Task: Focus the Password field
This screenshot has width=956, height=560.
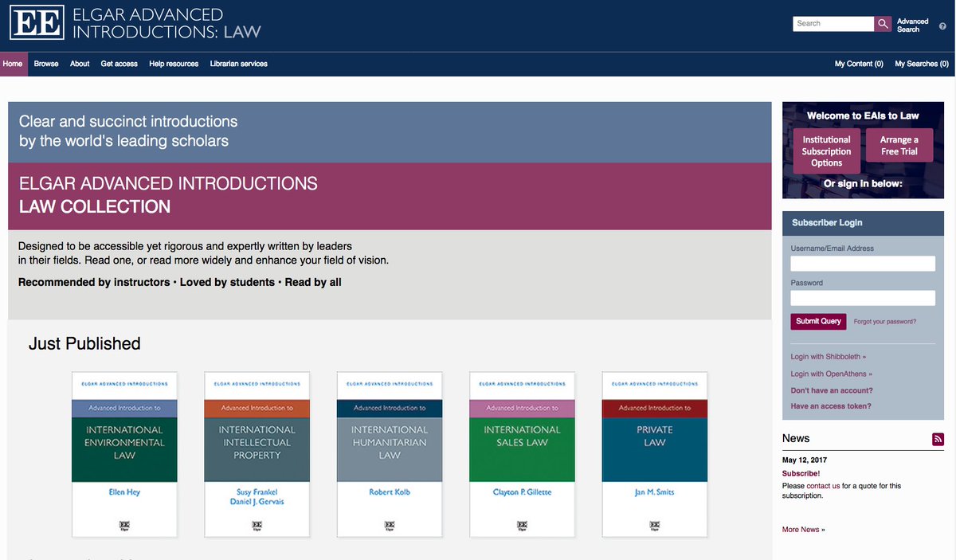Action: (863, 298)
